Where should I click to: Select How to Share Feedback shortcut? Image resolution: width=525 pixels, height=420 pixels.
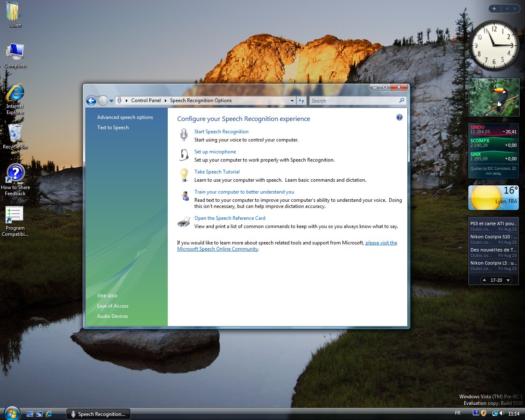[15, 180]
